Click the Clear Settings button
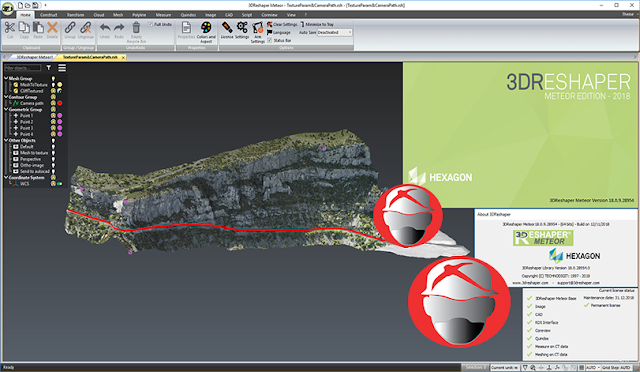640x372 pixels. pos(282,25)
